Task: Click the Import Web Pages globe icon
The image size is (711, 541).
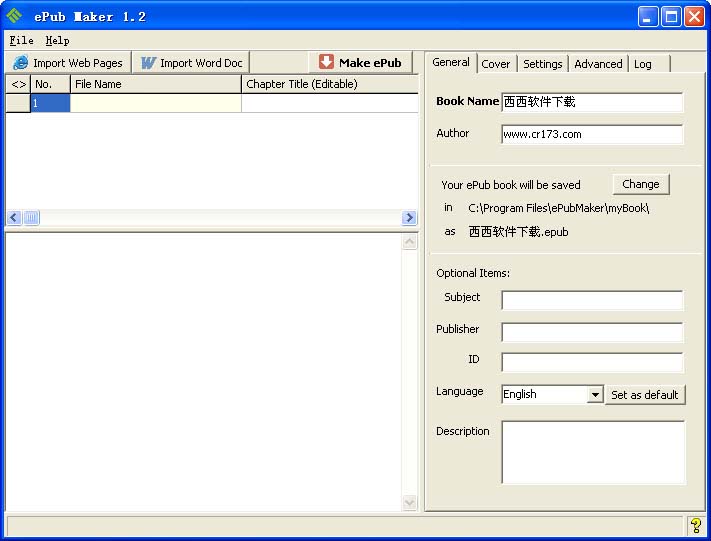Action: 21,63
